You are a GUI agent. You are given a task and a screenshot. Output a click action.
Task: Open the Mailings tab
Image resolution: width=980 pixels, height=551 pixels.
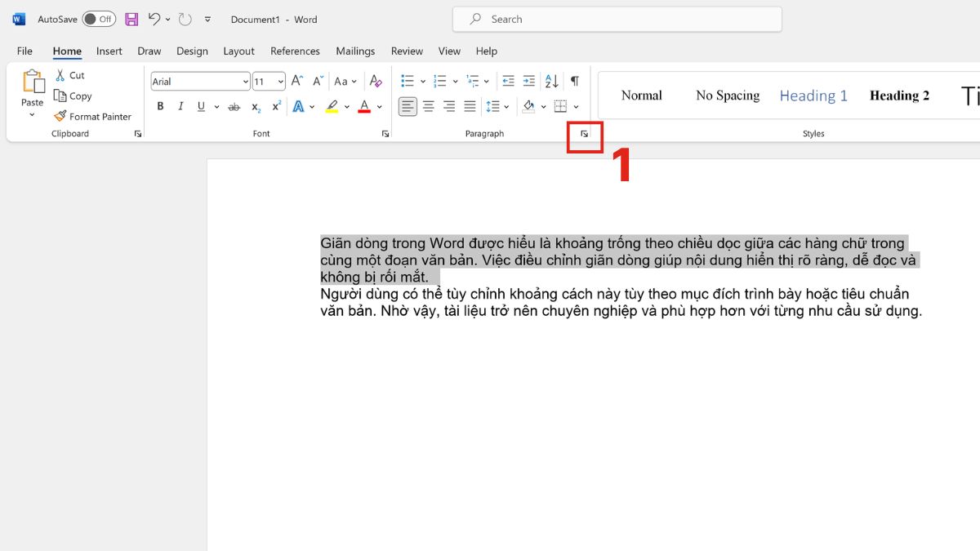coord(355,51)
